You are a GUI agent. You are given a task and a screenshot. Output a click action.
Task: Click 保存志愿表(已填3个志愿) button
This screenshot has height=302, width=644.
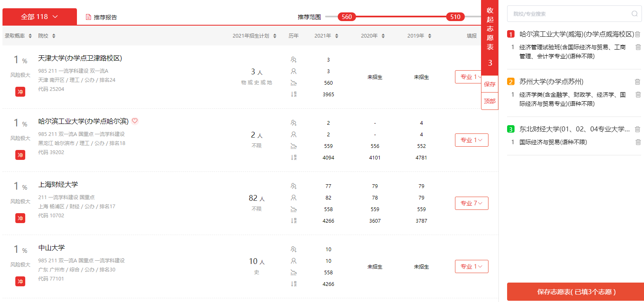[x=575, y=292]
